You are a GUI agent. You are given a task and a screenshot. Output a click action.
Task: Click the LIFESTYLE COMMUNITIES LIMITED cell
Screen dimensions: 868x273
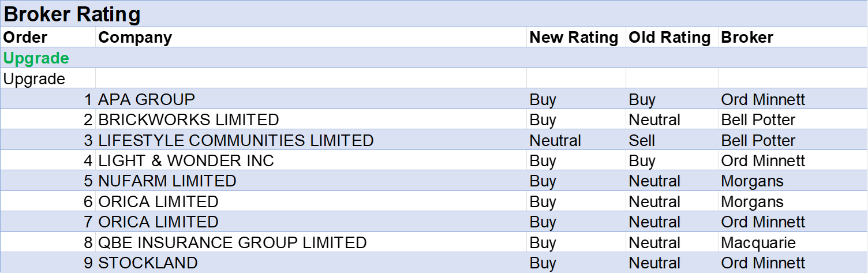[235, 140]
